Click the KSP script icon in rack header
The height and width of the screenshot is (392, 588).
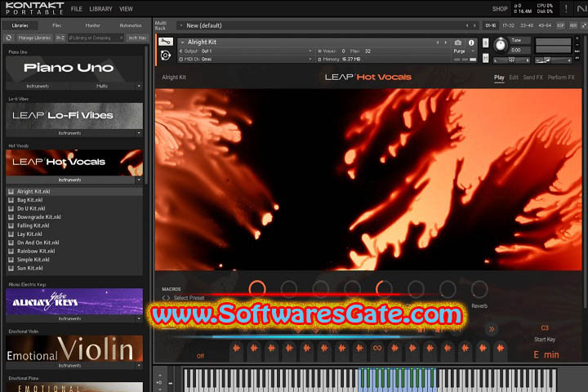click(560, 25)
